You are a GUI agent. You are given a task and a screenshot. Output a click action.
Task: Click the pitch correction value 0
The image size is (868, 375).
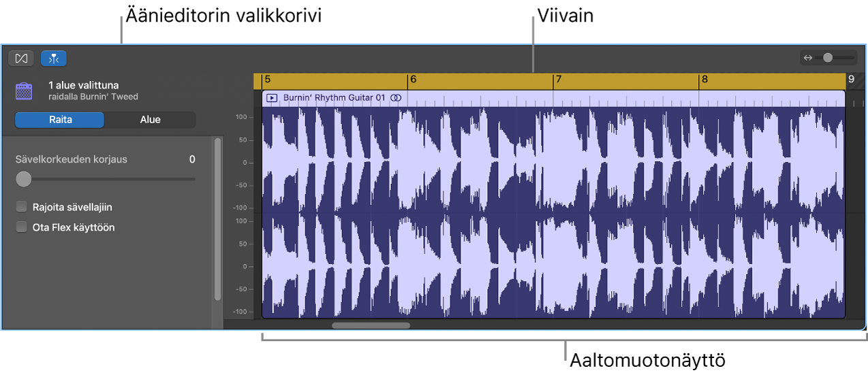pos(192,159)
